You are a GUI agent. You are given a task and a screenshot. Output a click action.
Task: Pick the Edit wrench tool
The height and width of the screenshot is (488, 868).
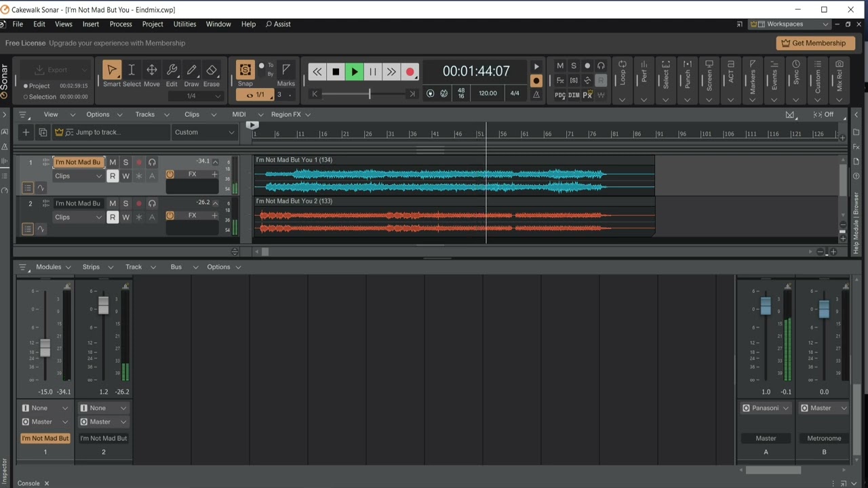pyautogui.click(x=172, y=70)
